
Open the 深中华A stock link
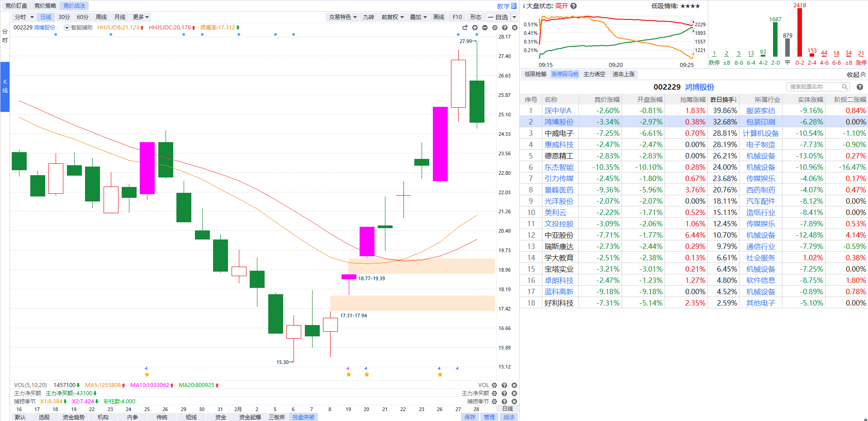[558, 110]
